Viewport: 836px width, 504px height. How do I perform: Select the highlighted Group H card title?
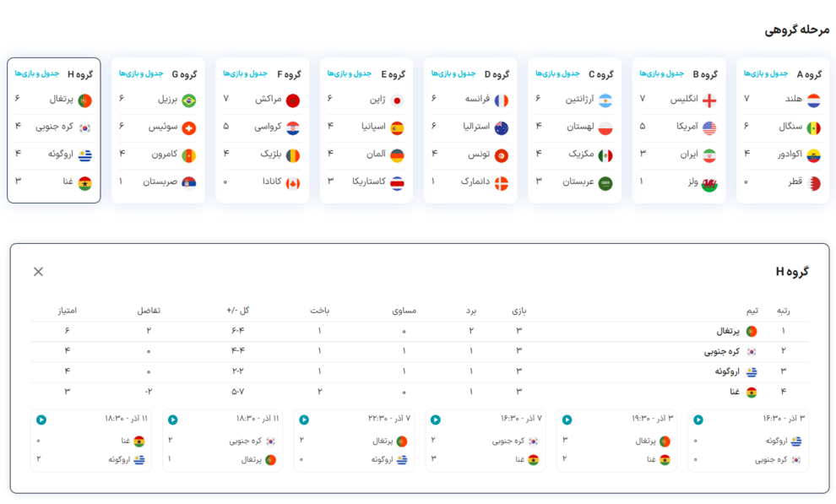click(80, 74)
